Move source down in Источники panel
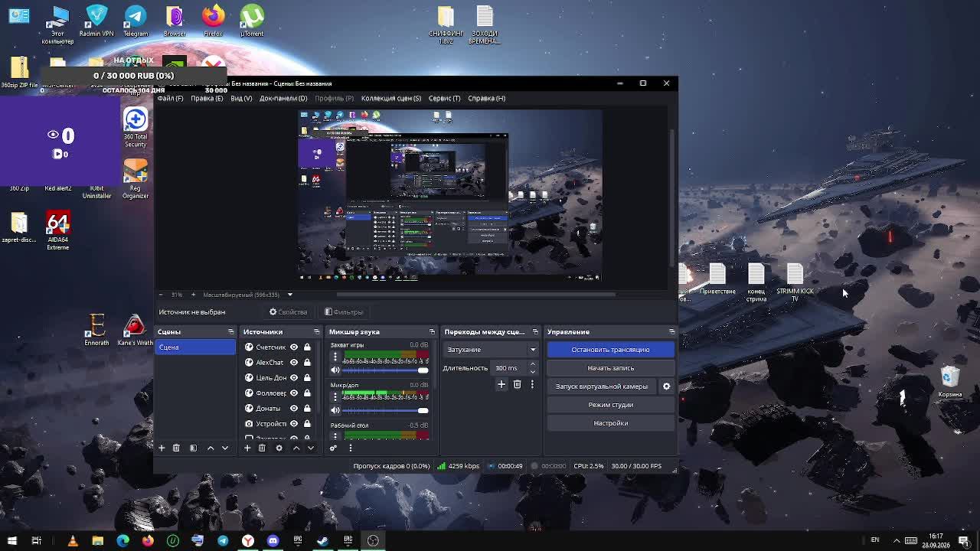 (311, 448)
